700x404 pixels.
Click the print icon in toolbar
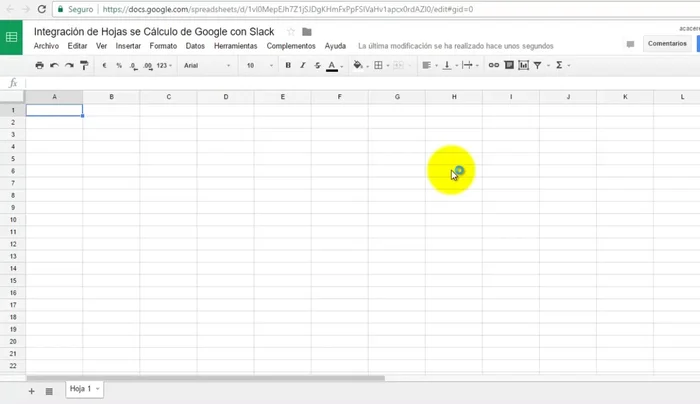(x=39, y=65)
